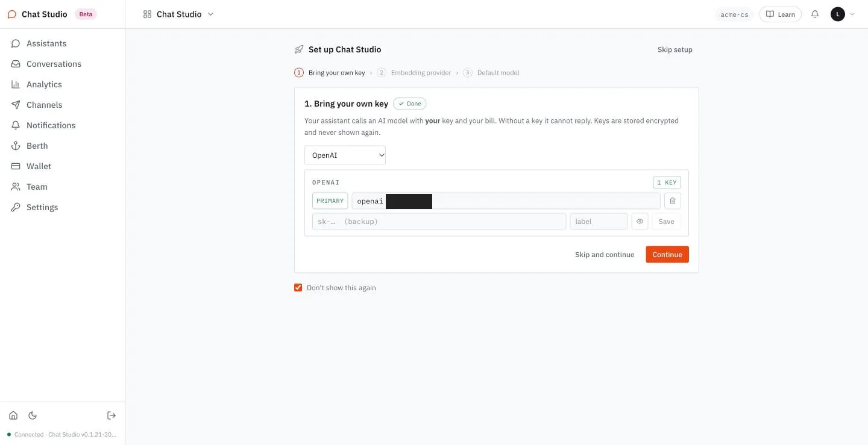
Task: Click the home icon in sidebar footer
Action: (13, 415)
